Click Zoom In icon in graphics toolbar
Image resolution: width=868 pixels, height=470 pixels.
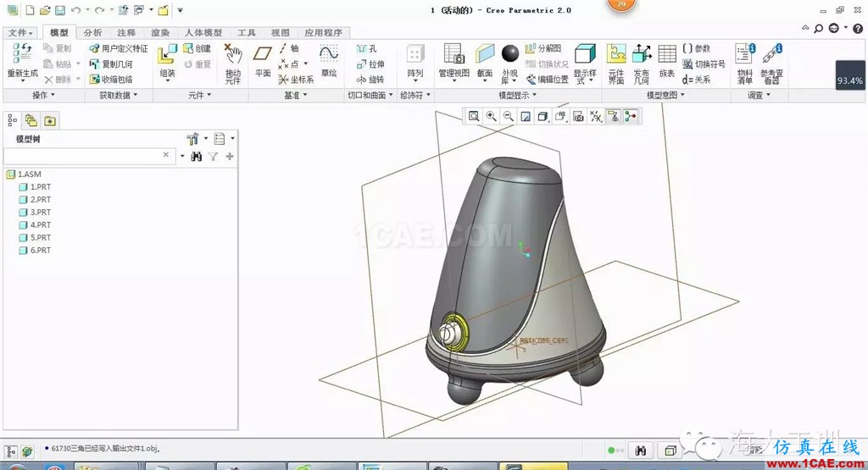[491, 116]
